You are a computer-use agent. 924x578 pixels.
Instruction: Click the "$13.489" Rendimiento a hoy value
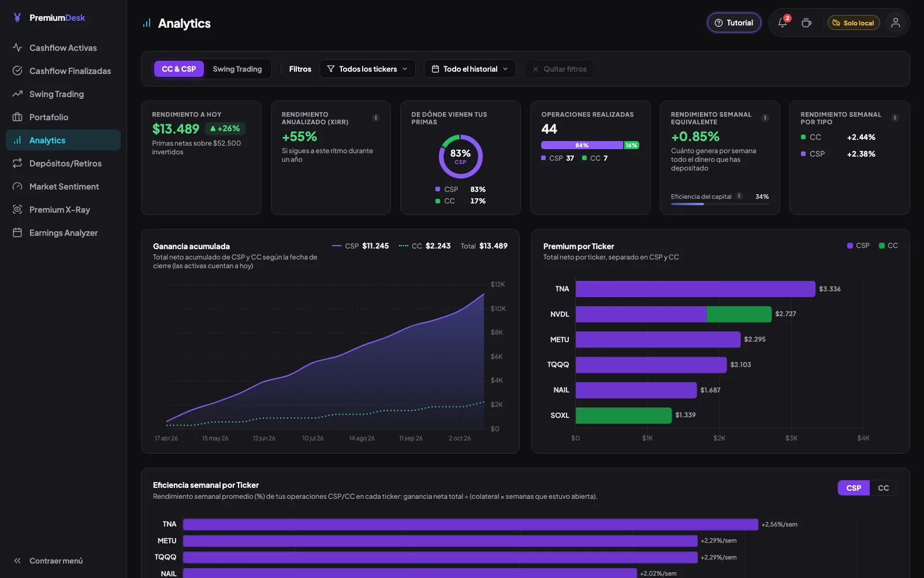[x=176, y=129]
